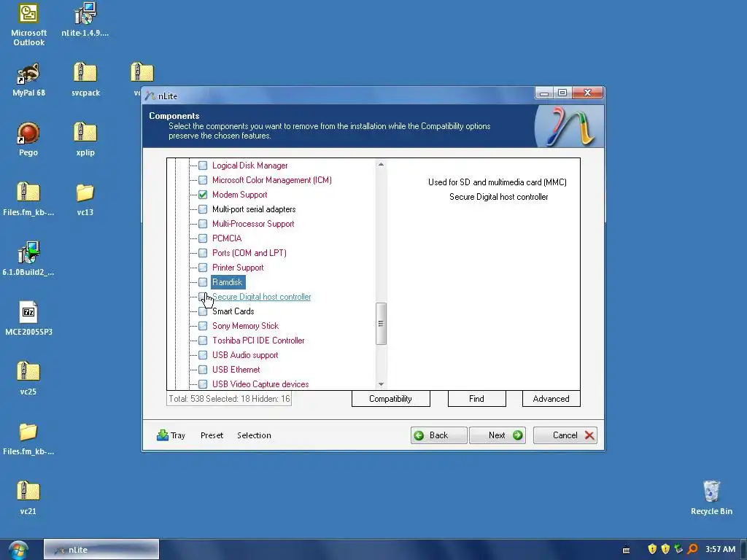Image resolution: width=747 pixels, height=560 pixels.
Task: Open the Microsoft Outlook desktop icon
Action: click(28, 24)
